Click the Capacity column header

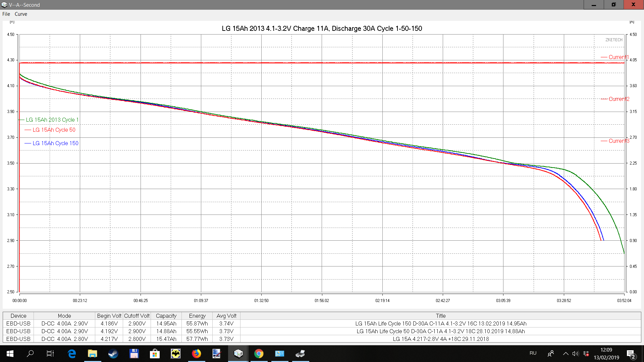point(166,316)
